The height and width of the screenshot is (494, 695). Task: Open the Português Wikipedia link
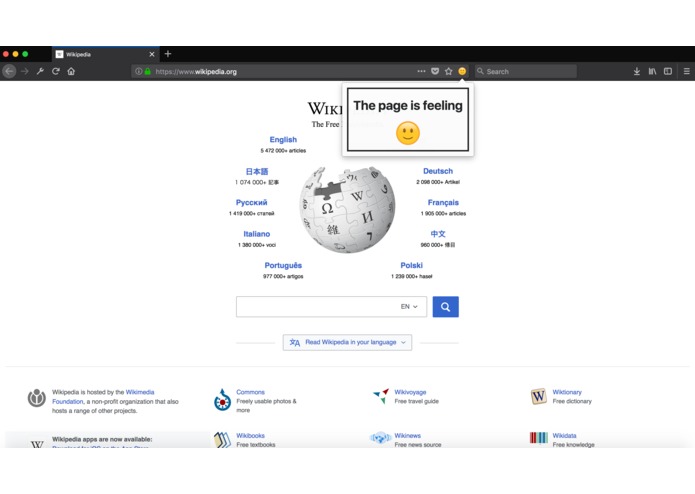[x=283, y=265]
